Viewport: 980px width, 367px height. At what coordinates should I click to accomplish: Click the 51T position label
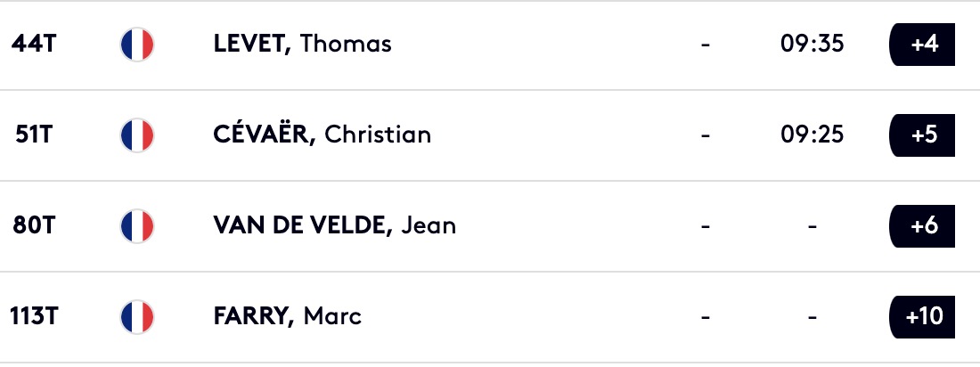point(34,135)
